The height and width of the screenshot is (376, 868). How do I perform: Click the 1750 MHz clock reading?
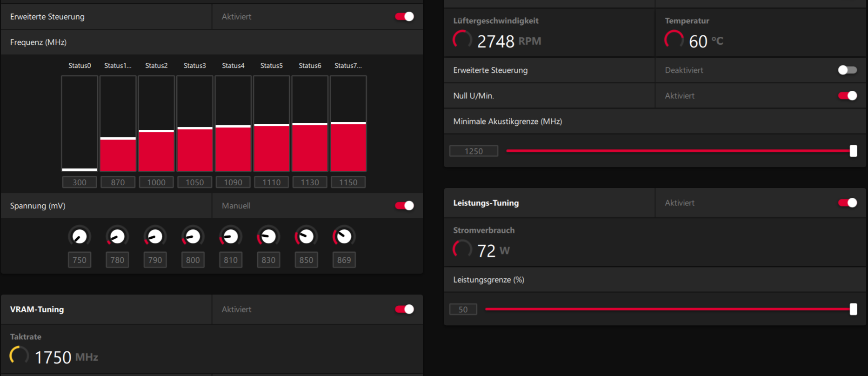tap(67, 357)
